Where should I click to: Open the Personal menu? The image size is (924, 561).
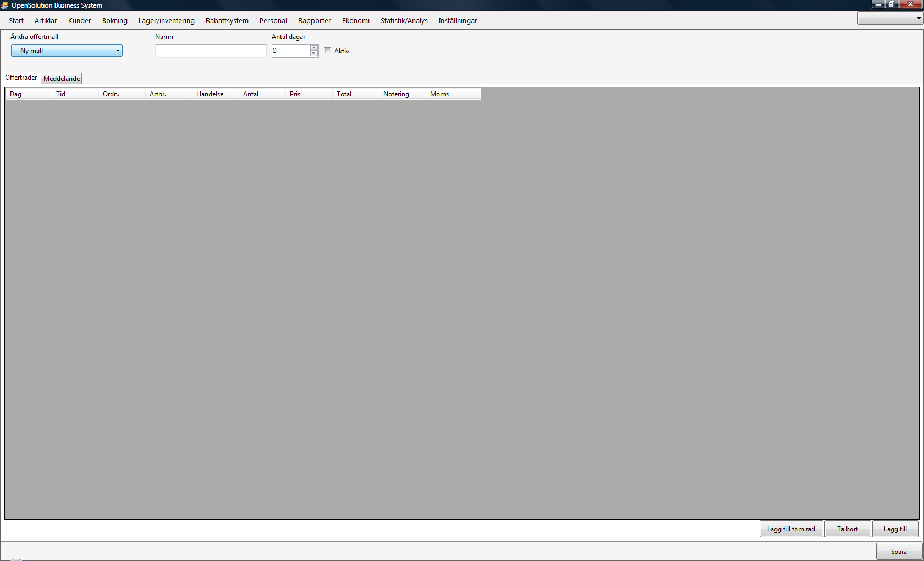click(x=273, y=20)
